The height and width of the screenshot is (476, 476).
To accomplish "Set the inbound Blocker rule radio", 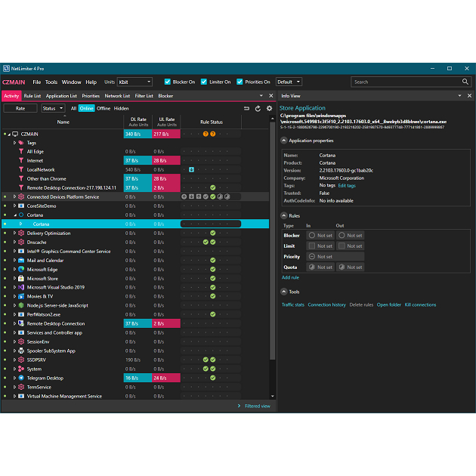I will [x=311, y=236].
